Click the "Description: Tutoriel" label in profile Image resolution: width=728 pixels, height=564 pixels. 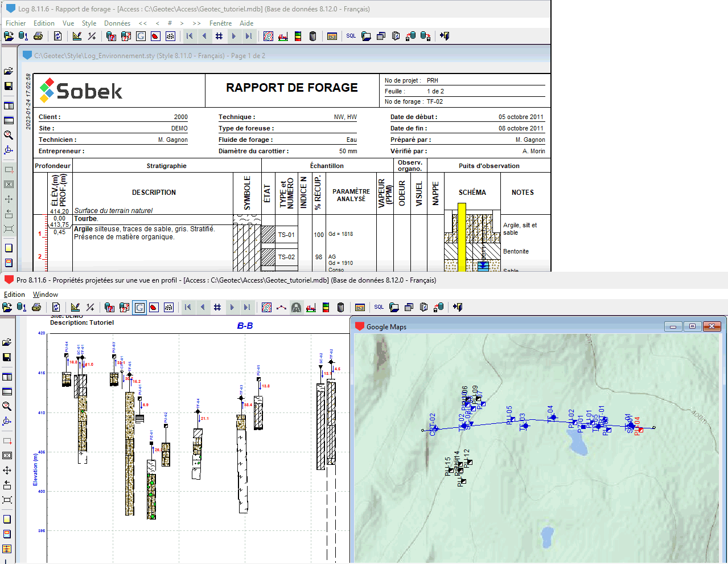(82, 322)
